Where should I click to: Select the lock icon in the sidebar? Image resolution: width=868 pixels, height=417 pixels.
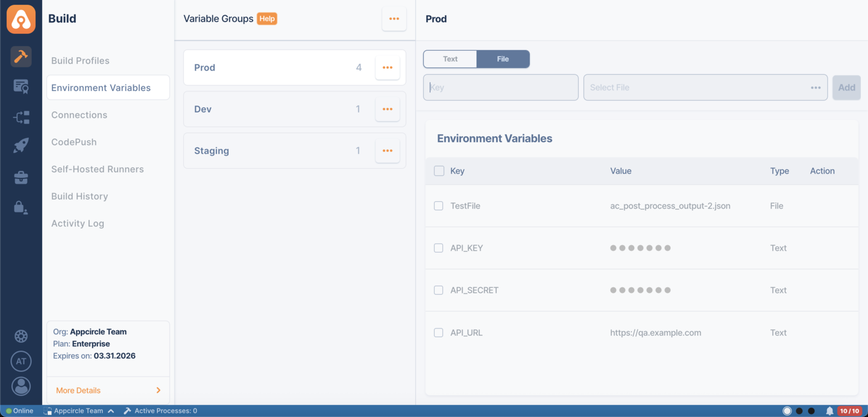pos(21,207)
